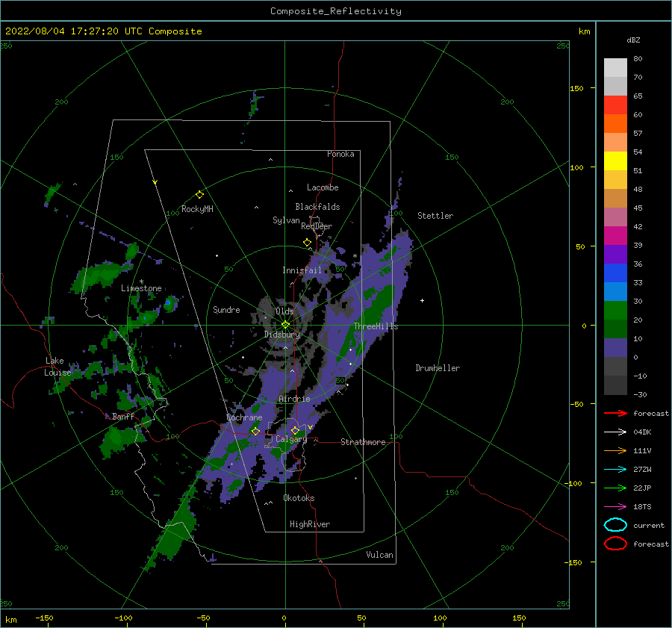Viewport: 672px width, 628px height.
Task: Click the green 22JP arrow icon
Action: coord(615,488)
